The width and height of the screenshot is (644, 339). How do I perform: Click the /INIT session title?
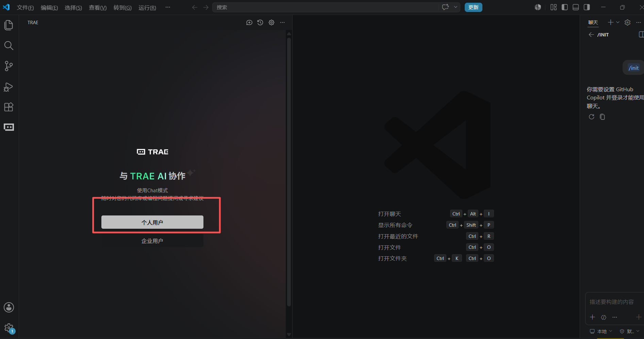pyautogui.click(x=603, y=35)
